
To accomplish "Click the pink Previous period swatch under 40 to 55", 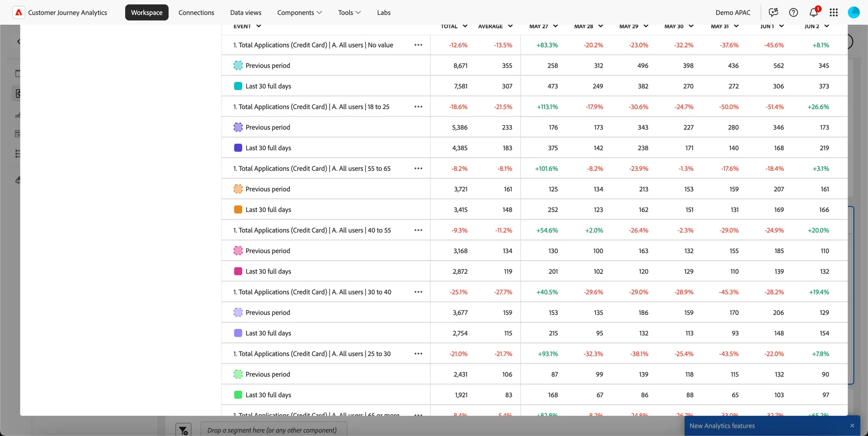I will click(238, 251).
